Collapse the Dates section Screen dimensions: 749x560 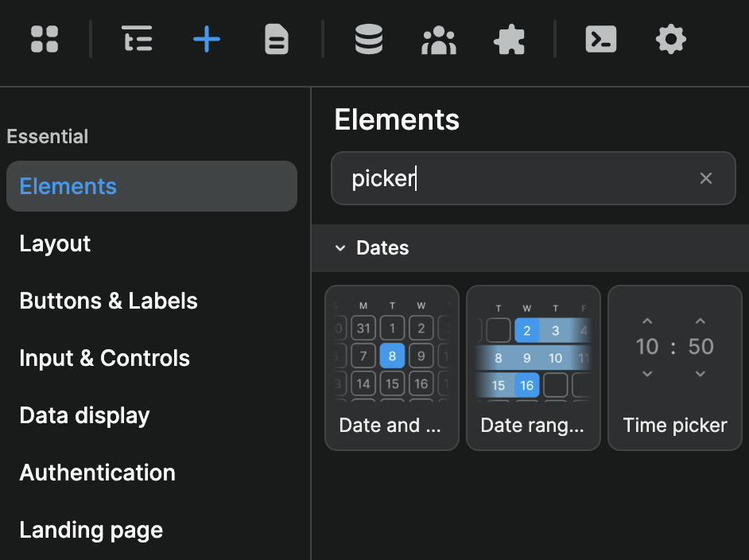point(340,247)
